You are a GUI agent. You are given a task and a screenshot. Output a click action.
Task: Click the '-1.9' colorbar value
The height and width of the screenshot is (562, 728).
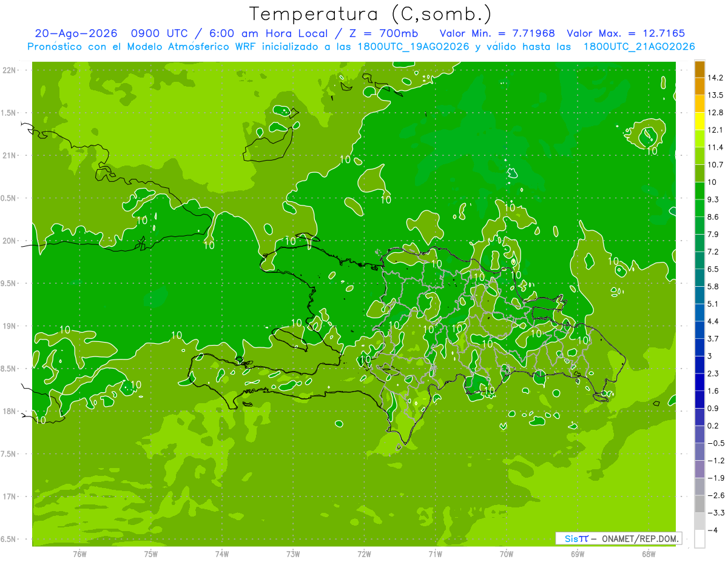pos(715,478)
